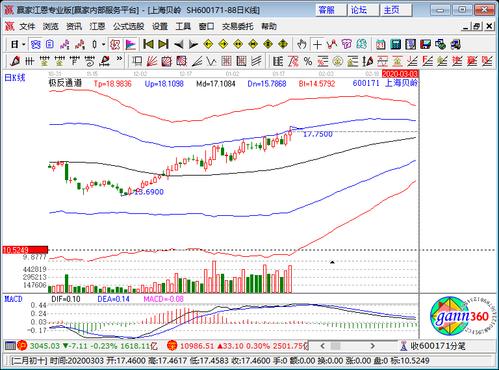Image resolution: width=499 pixels, height=370 pixels.
Task: Jump to last bar with skip-to-end arrow
Action: pyautogui.click(x=163, y=44)
